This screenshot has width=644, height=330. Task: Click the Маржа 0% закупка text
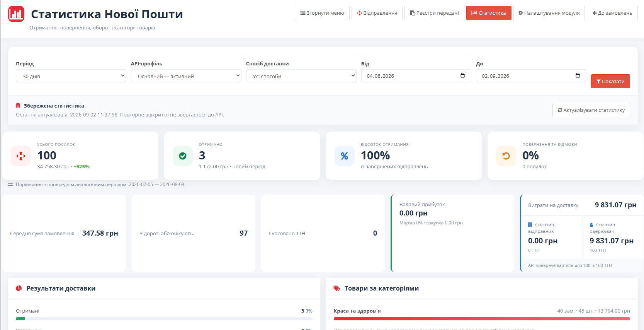click(431, 223)
